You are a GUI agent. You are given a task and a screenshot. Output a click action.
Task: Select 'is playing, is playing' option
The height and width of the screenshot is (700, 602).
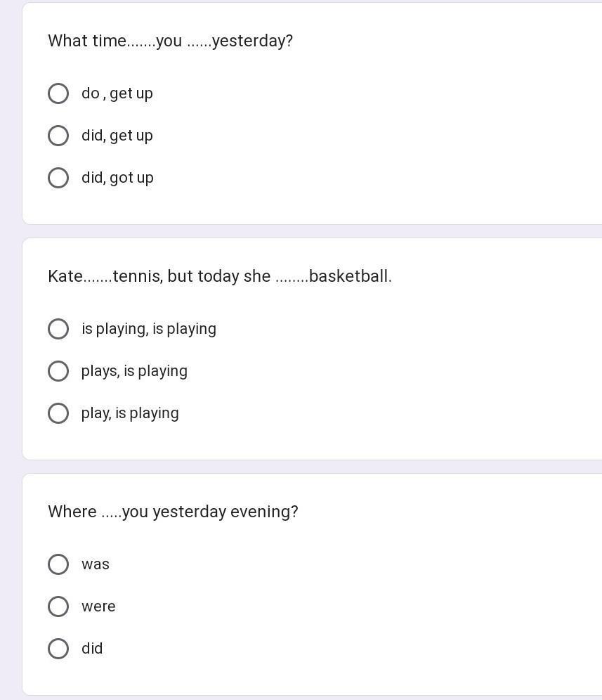click(58, 329)
